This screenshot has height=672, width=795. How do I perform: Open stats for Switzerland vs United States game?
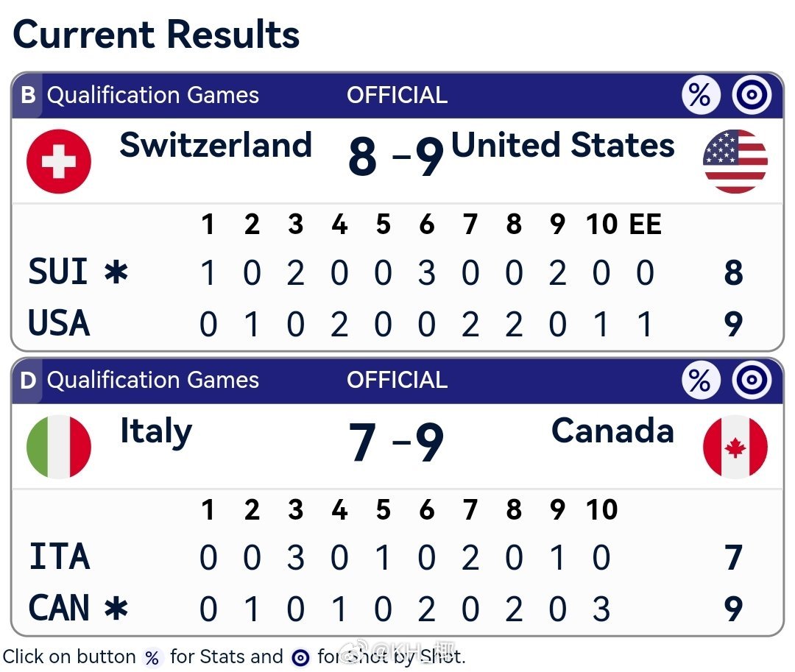[x=701, y=95]
